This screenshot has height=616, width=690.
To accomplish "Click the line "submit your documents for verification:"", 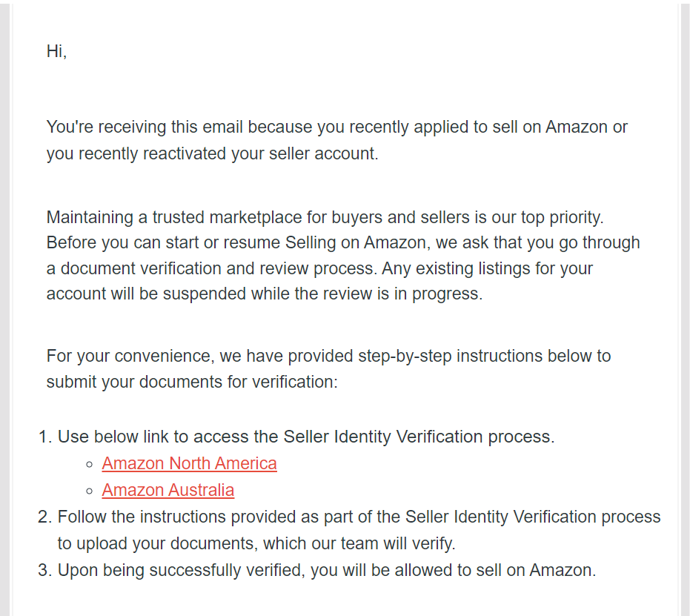I will (192, 382).
